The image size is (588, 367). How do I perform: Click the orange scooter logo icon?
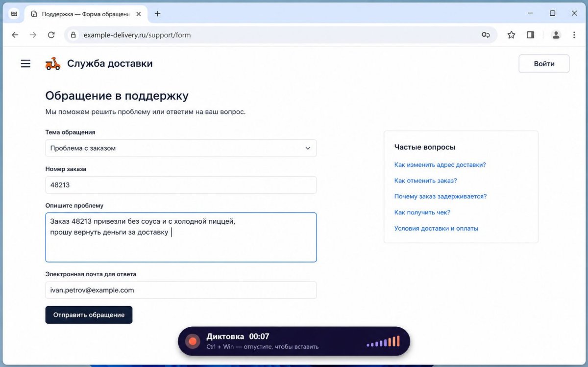53,64
